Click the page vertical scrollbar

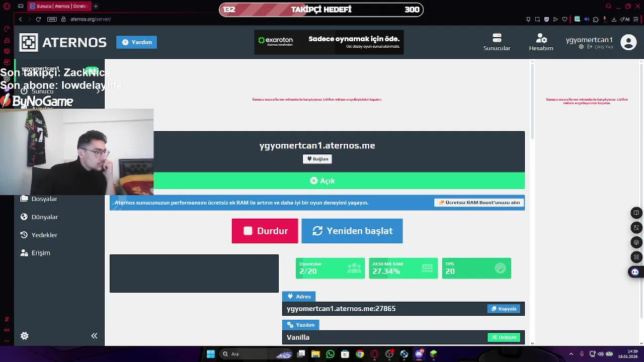(533, 101)
